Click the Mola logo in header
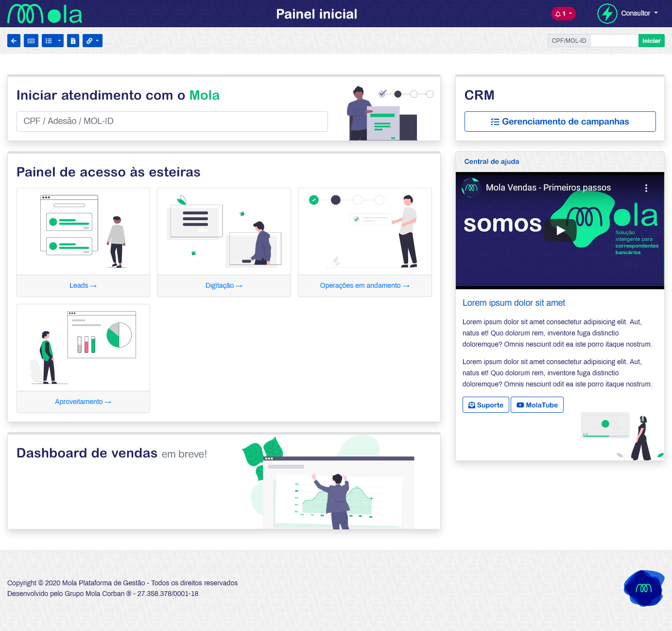This screenshot has width=672, height=631. pyautogui.click(x=45, y=14)
